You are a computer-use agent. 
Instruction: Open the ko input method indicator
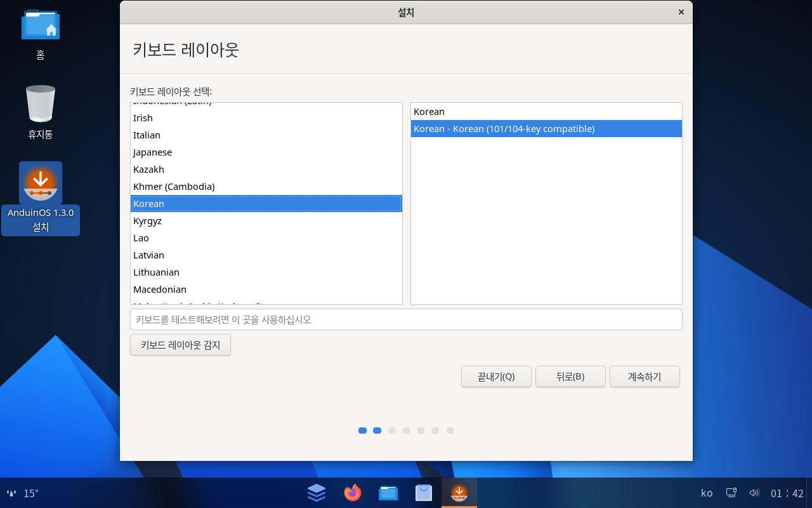click(707, 493)
